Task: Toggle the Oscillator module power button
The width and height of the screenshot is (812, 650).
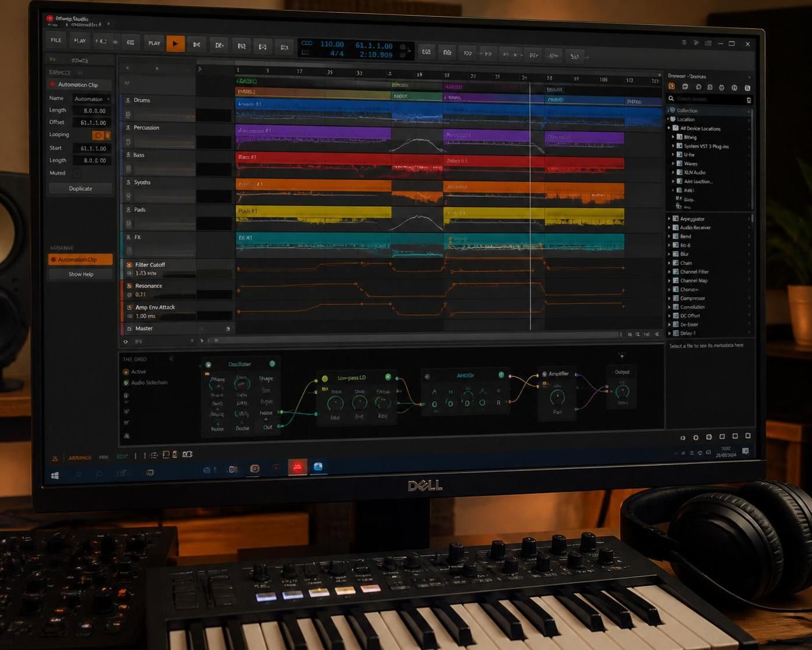Action: (x=272, y=364)
